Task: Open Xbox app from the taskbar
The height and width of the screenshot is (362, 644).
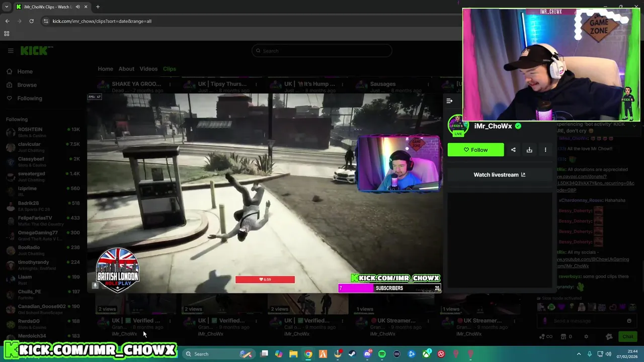Action: tap(427, 354)
